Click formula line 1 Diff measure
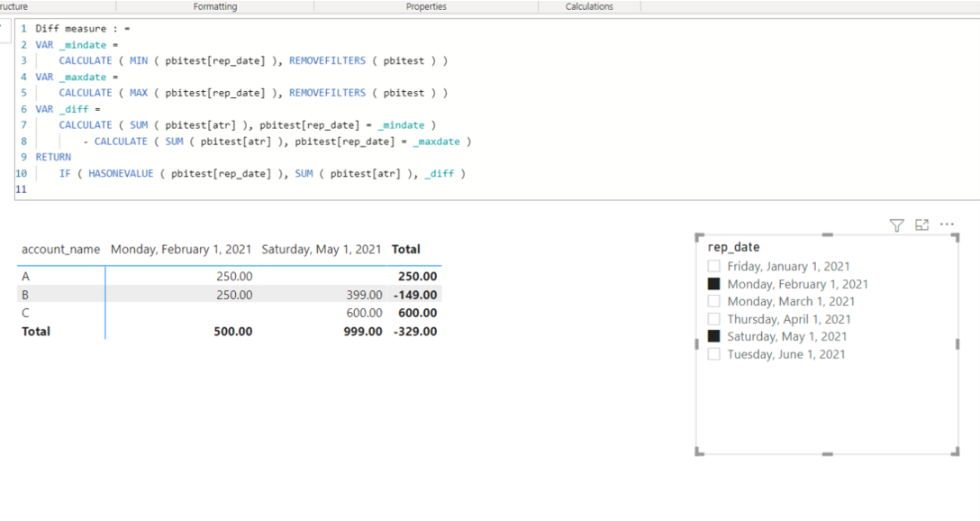 coord(83,29)
